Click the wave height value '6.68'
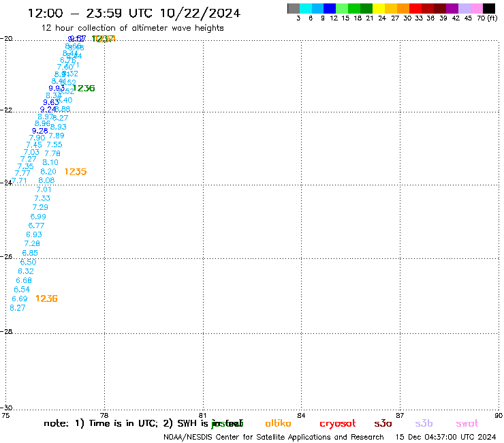The height and width of the screenshot is (443, 504). tap(24, 281)
